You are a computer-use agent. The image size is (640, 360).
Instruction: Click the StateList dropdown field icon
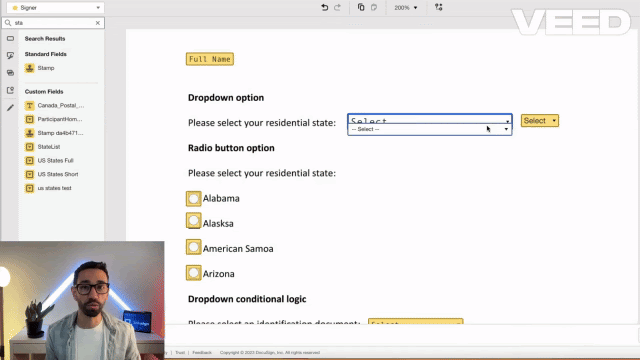pos(29,147)
